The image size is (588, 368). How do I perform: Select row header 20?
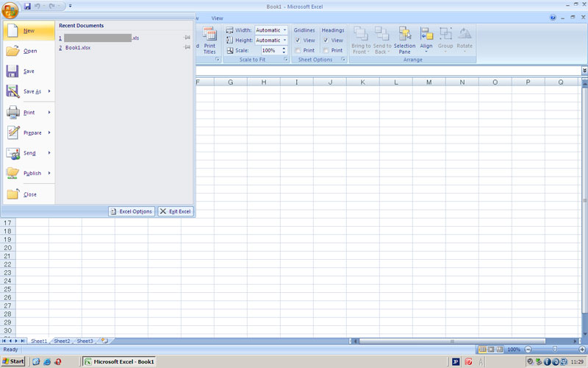(7, 248)
